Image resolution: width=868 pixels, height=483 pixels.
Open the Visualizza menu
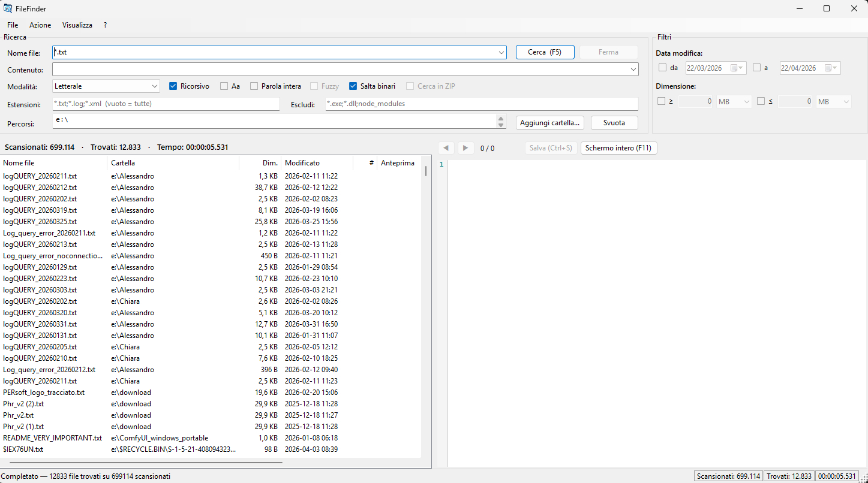tap(77, 25)
